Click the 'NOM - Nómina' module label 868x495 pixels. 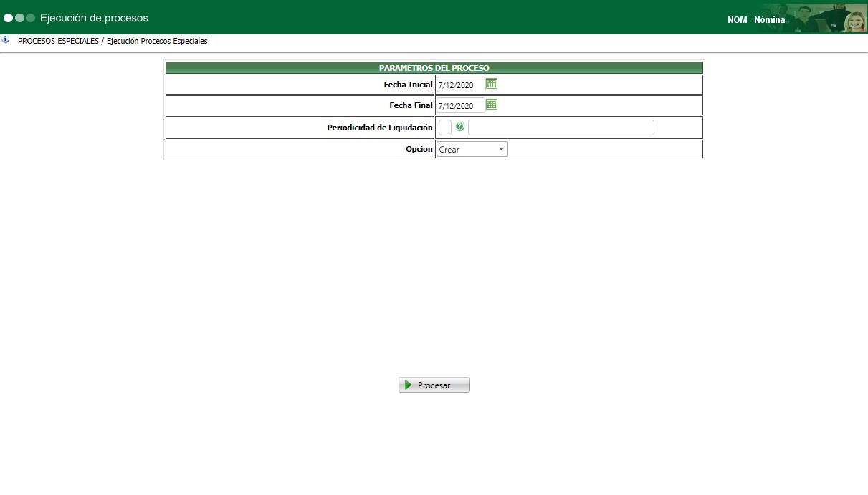(x=756, y=20)
